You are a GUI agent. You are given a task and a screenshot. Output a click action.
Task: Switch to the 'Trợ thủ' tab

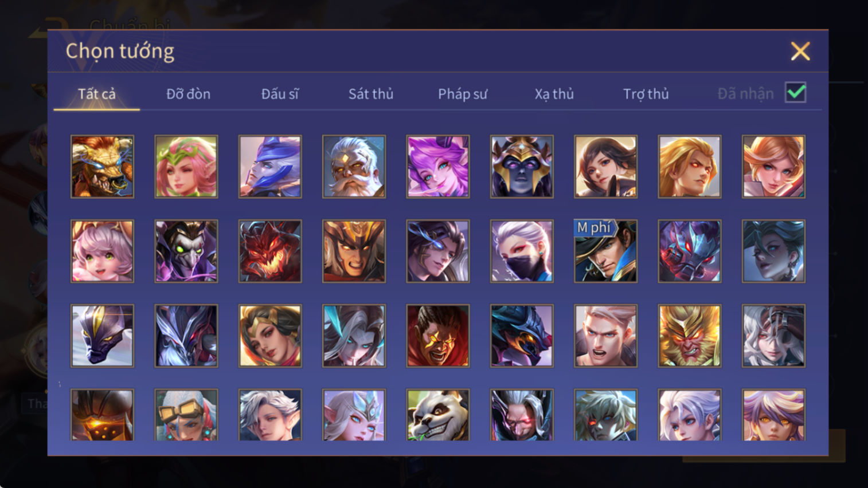click(x=646, y=94)
